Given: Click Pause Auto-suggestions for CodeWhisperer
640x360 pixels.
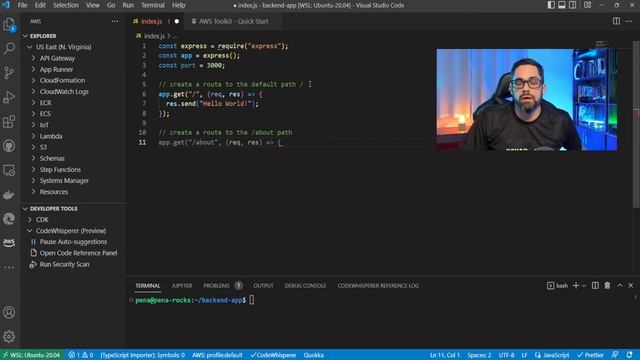Looking at the screenshot, I should [73, 242].
